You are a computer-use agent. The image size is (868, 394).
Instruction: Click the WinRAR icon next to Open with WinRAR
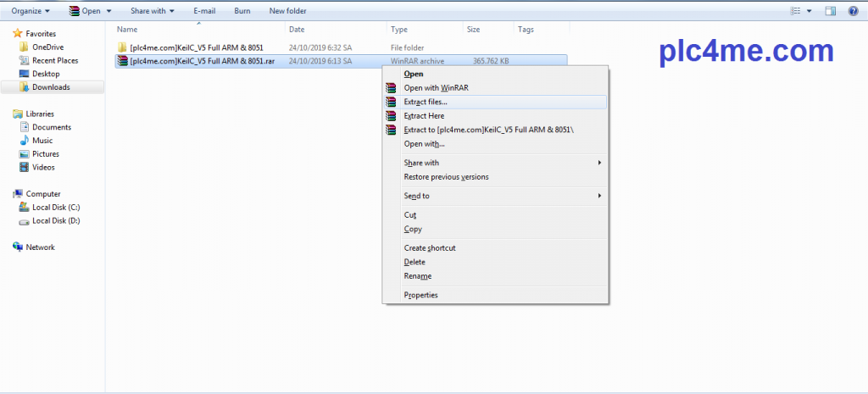click(391, 88)
